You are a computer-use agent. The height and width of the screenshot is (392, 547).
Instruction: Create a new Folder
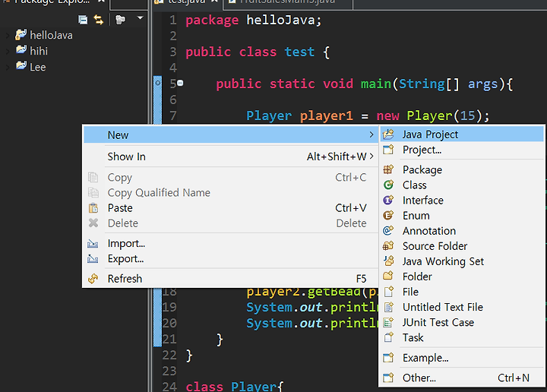tap(462, 277)
